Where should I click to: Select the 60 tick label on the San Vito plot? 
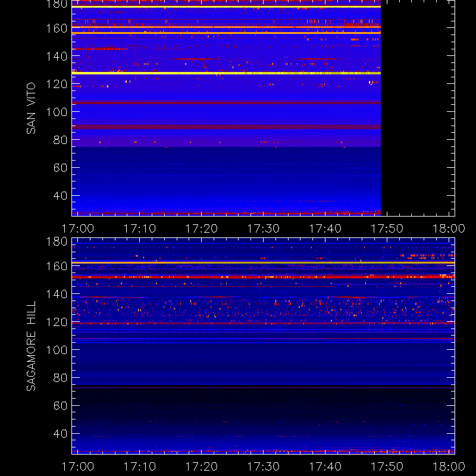[60, 168]
